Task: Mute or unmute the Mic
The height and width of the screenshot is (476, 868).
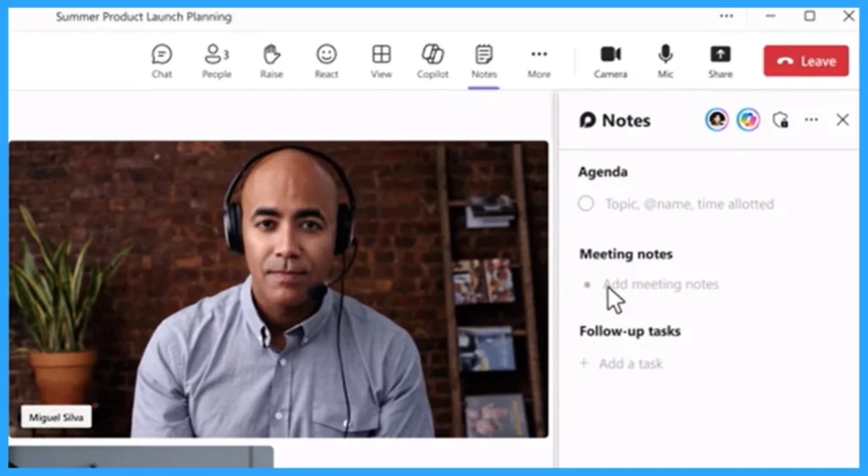Action: 665,61
